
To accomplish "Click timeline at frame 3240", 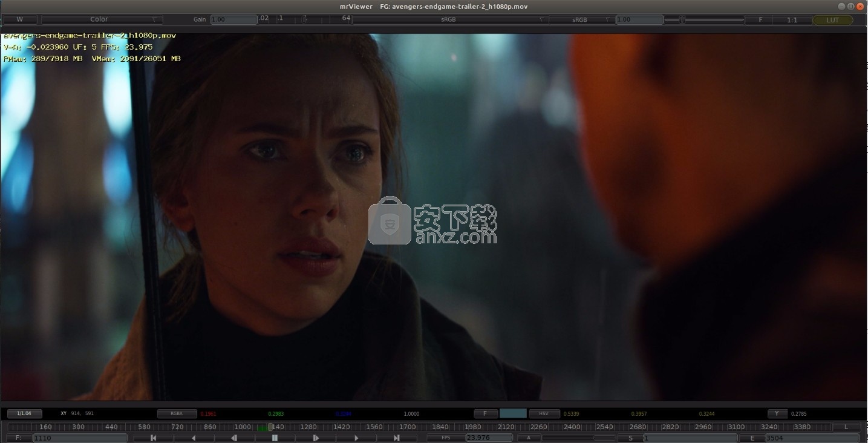I will [x=769, y=427].
